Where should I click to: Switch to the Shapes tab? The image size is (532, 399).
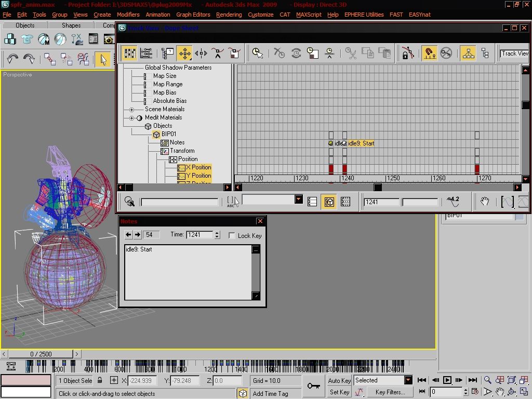(x=71, y=25)
